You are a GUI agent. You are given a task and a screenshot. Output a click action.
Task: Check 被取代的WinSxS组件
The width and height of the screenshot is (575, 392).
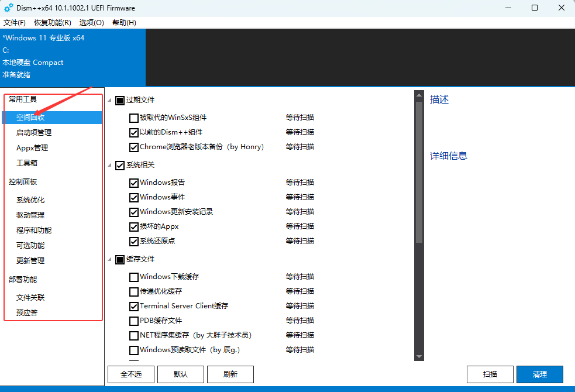(134, 118)
